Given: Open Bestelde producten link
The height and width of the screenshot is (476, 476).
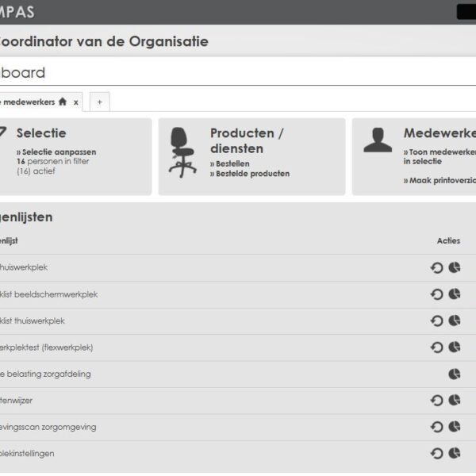Looking at the screenshot, I should pos(252,173).
